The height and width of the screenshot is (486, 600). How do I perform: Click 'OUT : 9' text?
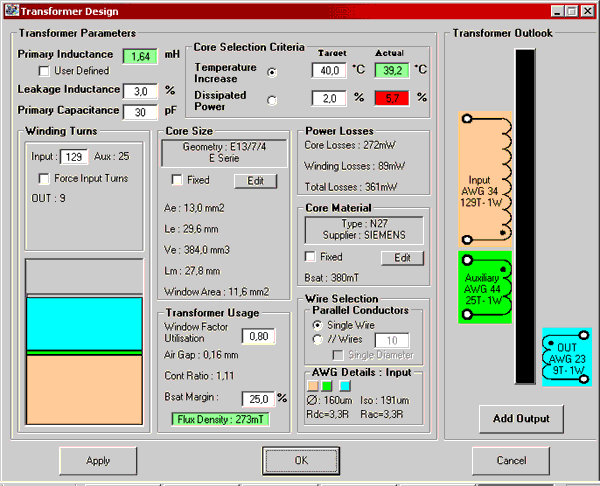point(48,198)
